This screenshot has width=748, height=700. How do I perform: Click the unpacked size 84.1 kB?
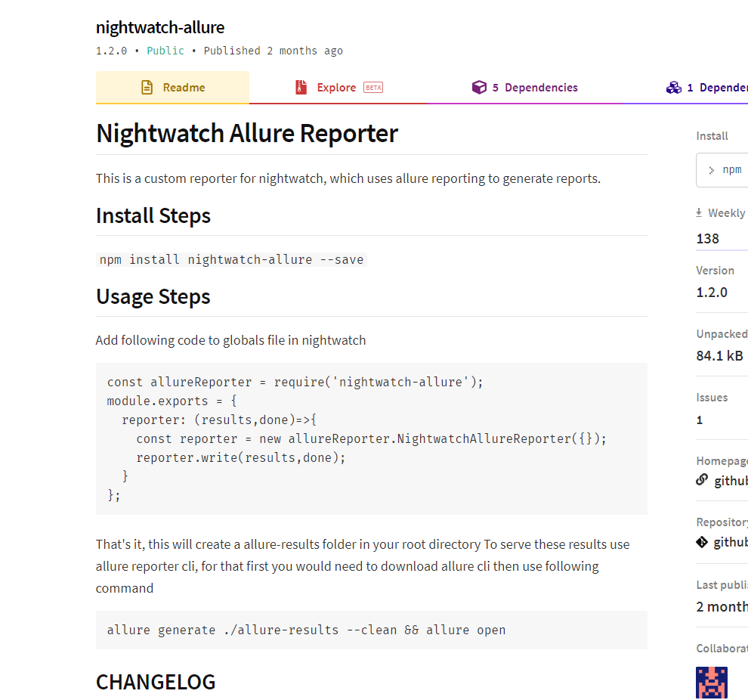719,356
